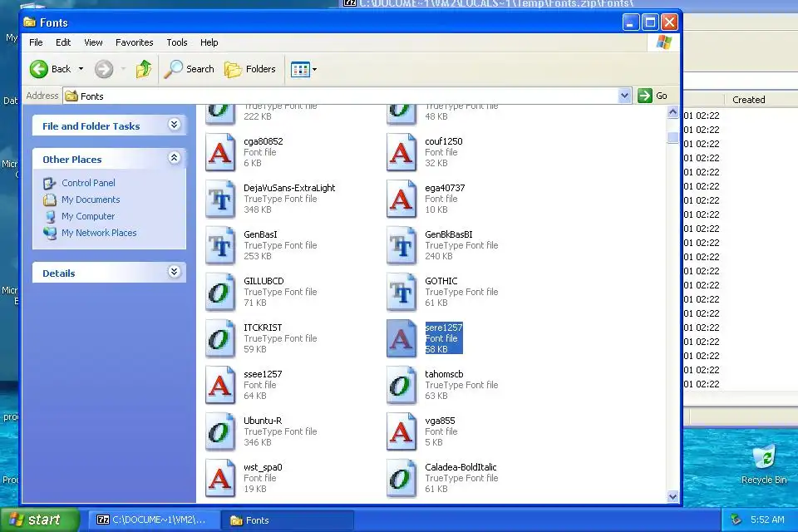Click the GenBasI file name
This screenshot has width=798, height=532.
tap(260, 234)
